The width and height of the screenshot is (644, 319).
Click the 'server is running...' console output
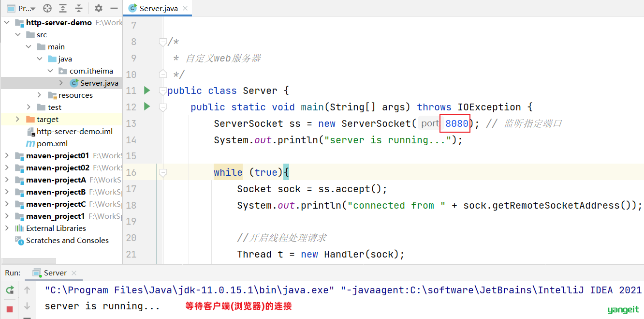click(102, 306)
